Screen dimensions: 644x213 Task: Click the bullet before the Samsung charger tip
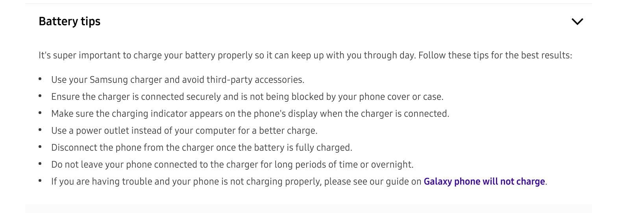[x=40, y=79]
